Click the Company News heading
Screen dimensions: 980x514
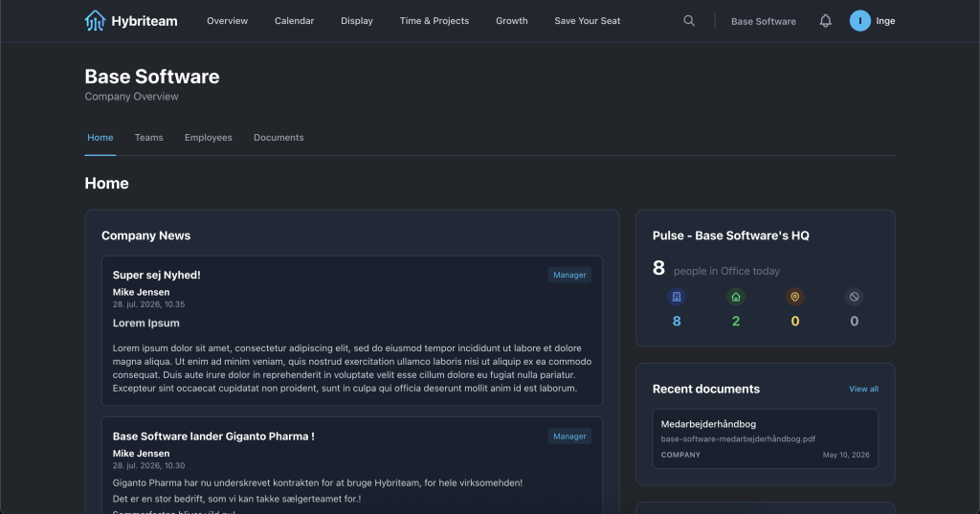tap(145, 235)
